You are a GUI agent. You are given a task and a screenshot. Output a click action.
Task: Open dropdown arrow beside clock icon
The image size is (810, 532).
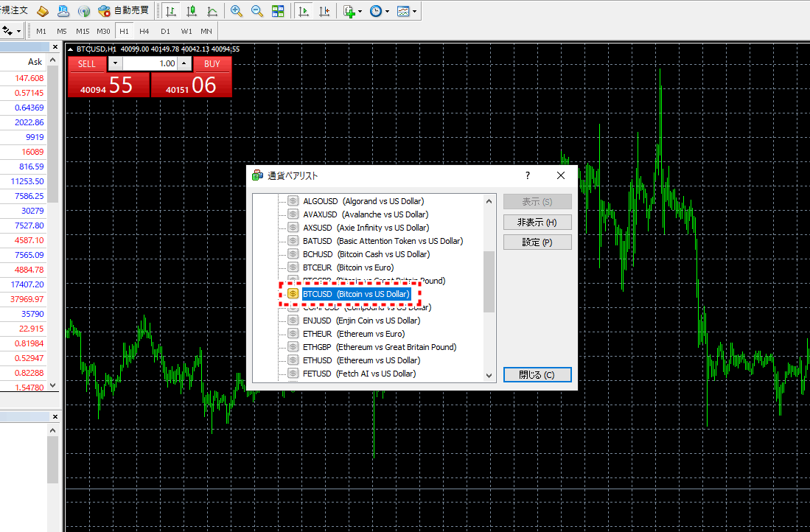387,11
